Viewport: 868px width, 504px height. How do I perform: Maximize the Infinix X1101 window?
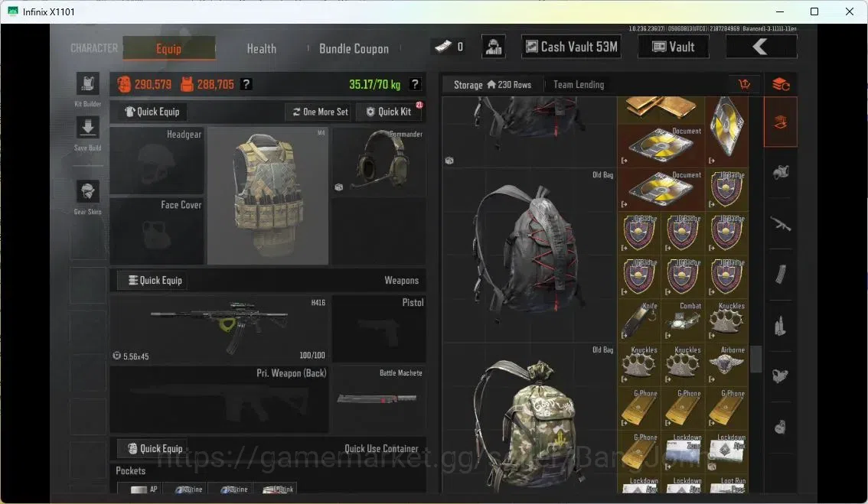tap(814, 11)
